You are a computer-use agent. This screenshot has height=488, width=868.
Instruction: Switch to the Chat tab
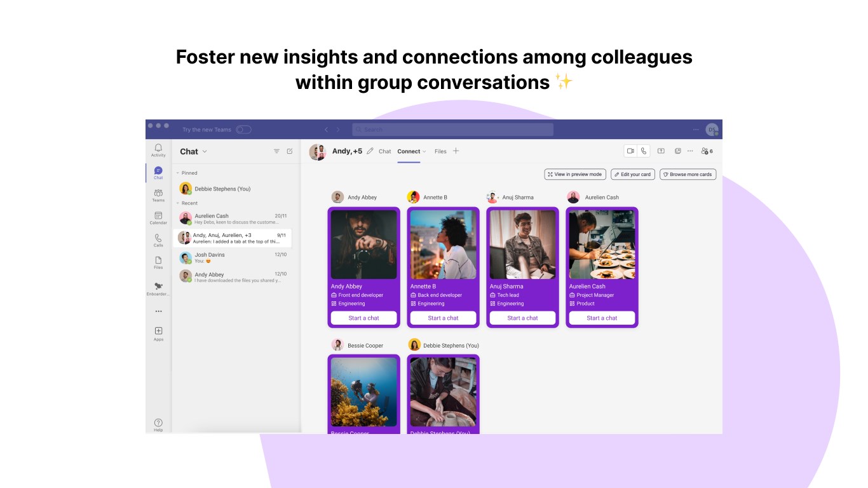click(385, 151)
